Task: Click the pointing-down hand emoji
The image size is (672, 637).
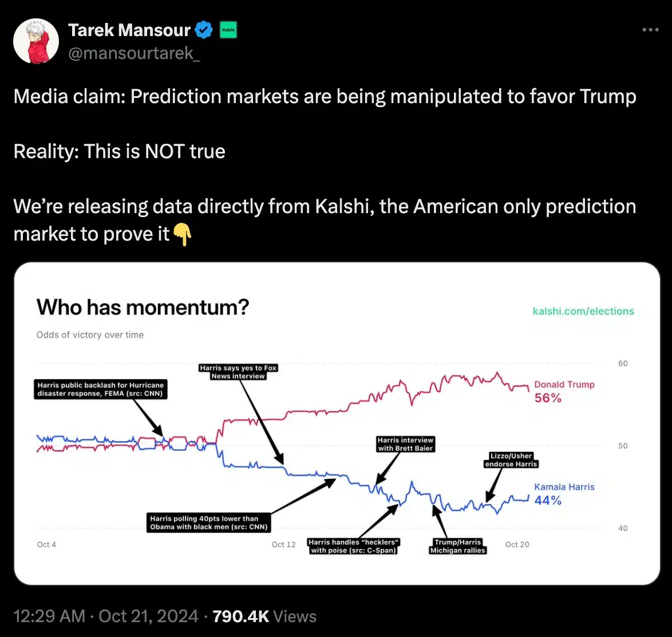Action: coord(182,234)
